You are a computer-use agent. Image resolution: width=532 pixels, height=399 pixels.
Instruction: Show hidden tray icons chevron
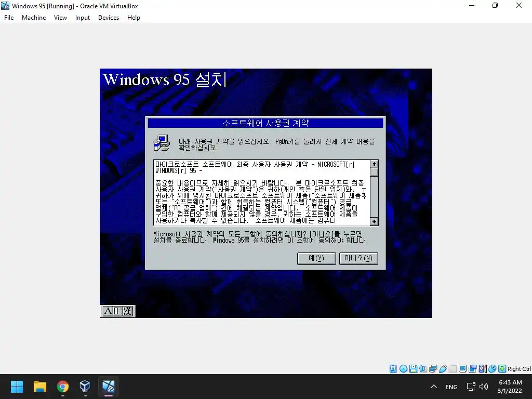click(434, 387)
